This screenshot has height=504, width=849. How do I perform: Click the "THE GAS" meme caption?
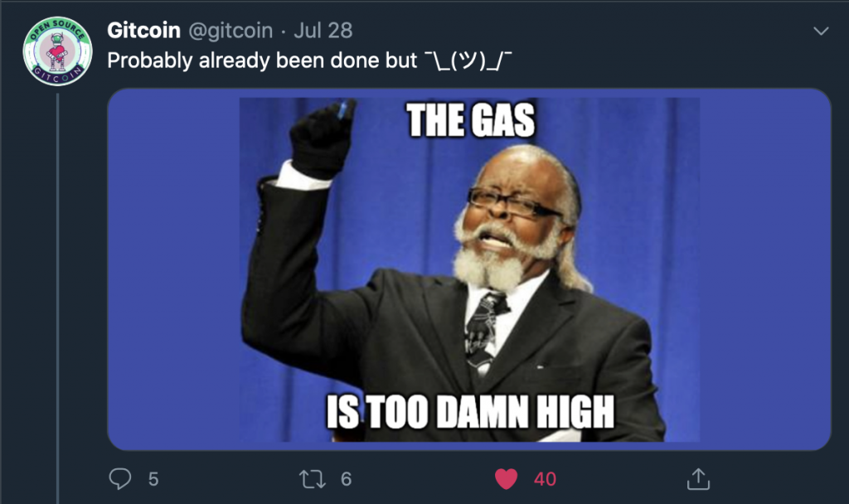point(470,120)
